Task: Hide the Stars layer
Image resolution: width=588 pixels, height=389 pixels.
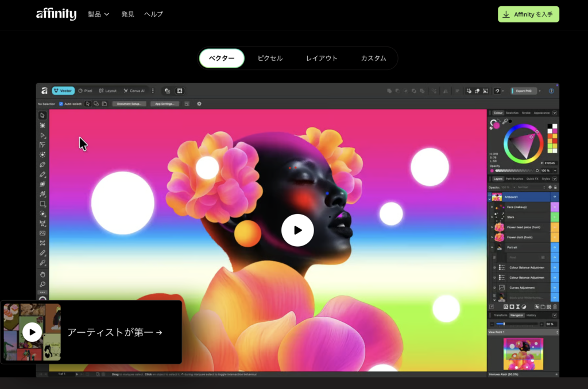Action: click(x=555, y=217)
